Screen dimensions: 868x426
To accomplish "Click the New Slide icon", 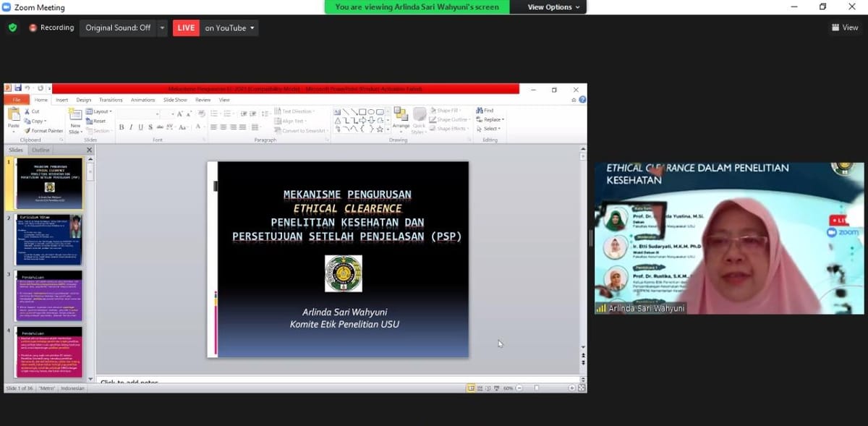I will point(75,115).
